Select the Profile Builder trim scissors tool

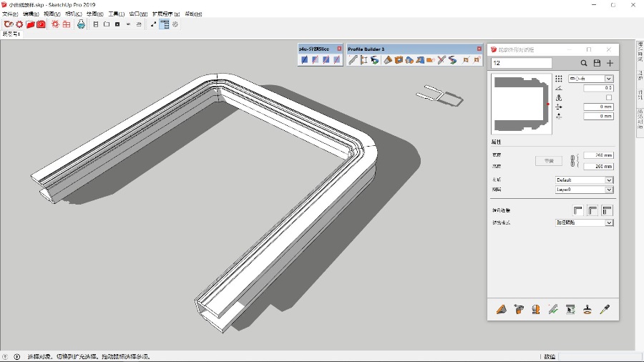coord(441,60)
